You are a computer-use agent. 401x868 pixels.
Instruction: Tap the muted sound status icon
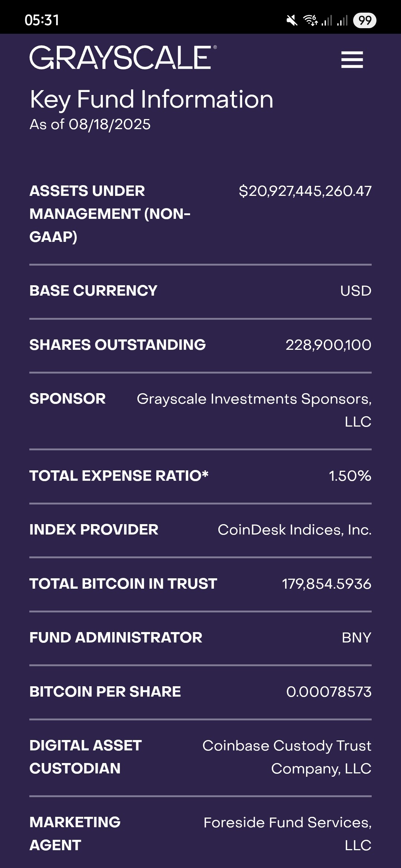292,20
